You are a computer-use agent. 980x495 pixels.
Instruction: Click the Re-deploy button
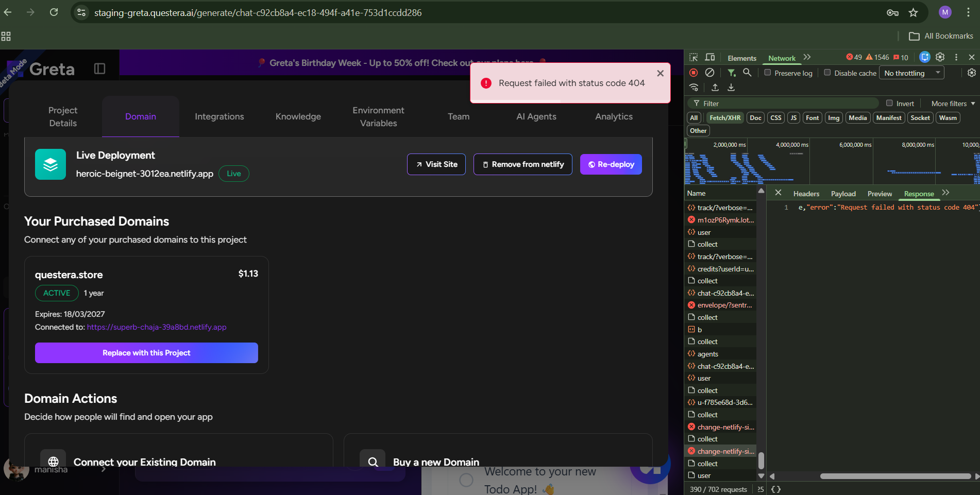pos(611,164)
